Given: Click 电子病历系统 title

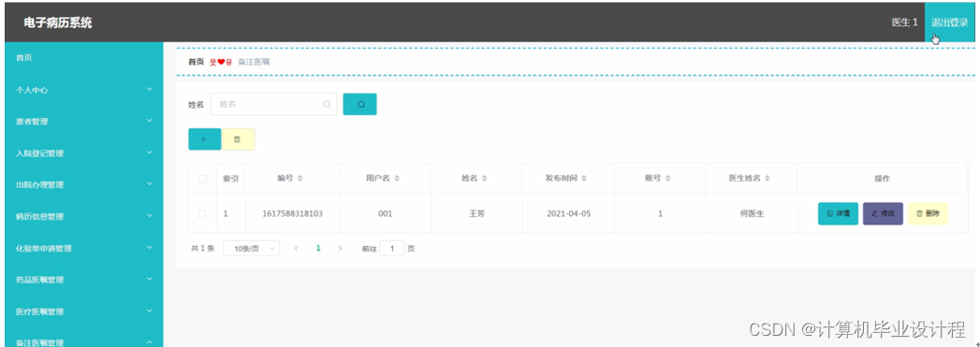Looking at the screenshot, I should tap(58, 22).
